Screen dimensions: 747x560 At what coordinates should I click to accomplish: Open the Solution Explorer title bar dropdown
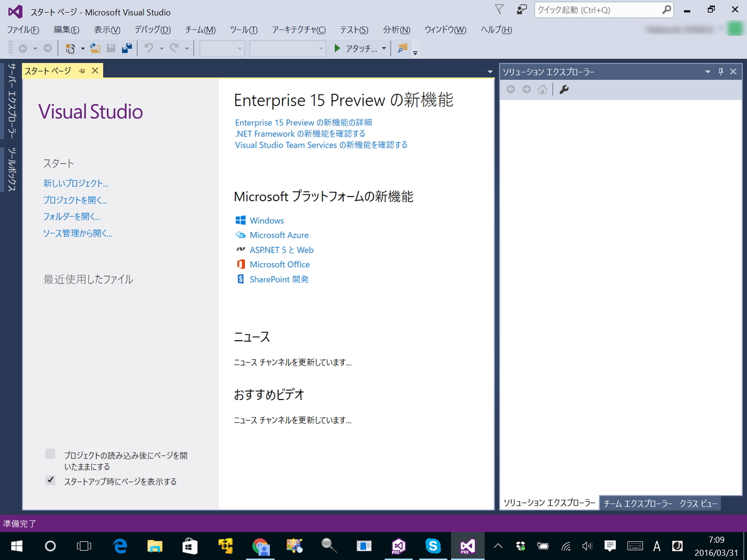click(707, 71)
